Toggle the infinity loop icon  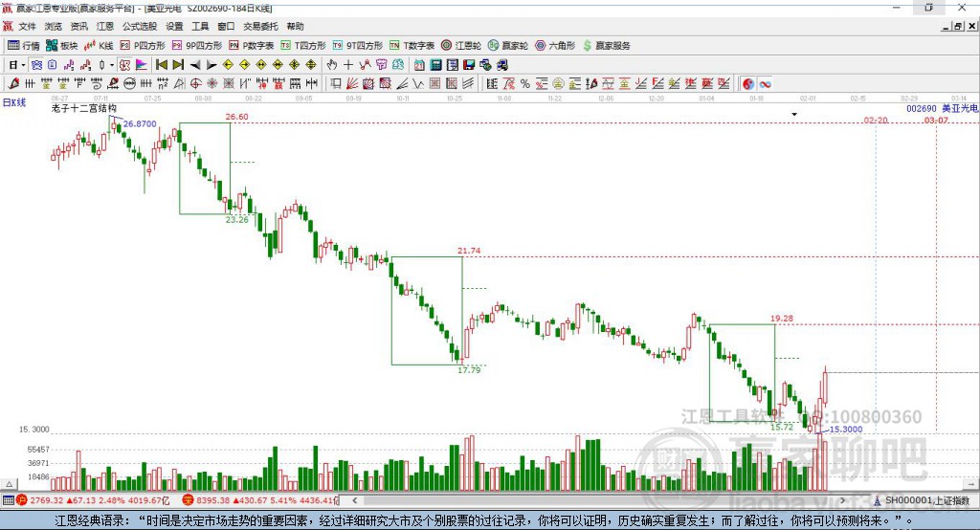(765, 84)
